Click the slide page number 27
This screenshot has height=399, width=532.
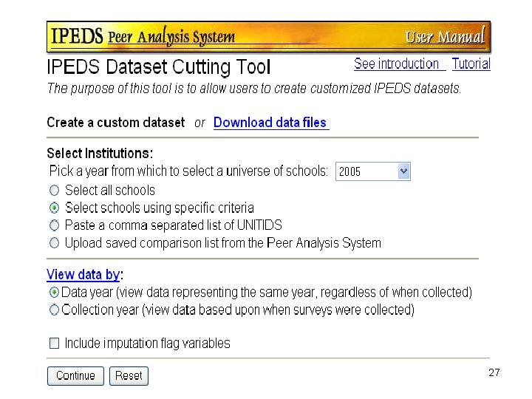(494, 373)
